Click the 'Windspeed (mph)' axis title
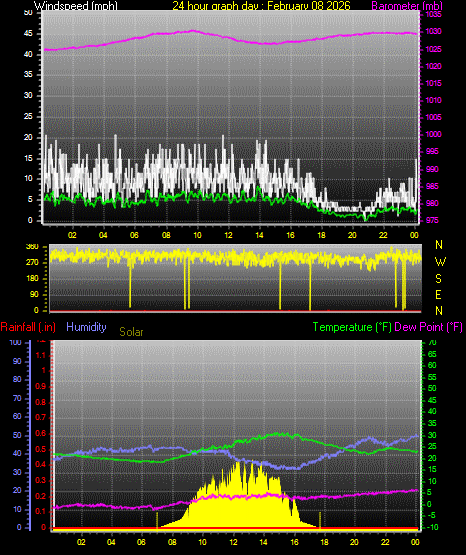Image resolution: width=466 pixels, height=555 pixels. pos(75,6)
